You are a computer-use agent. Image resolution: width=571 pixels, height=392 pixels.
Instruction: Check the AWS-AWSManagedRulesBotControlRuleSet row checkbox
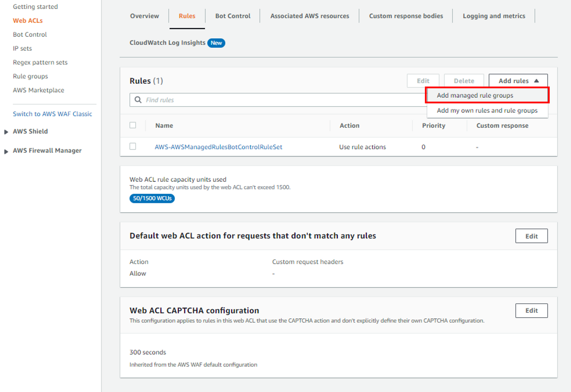coord(133,146)
